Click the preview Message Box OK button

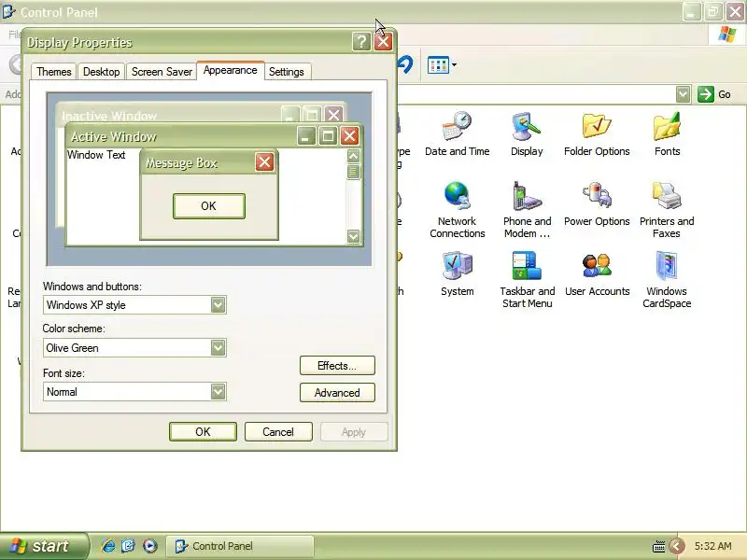(x=208, y=206)
